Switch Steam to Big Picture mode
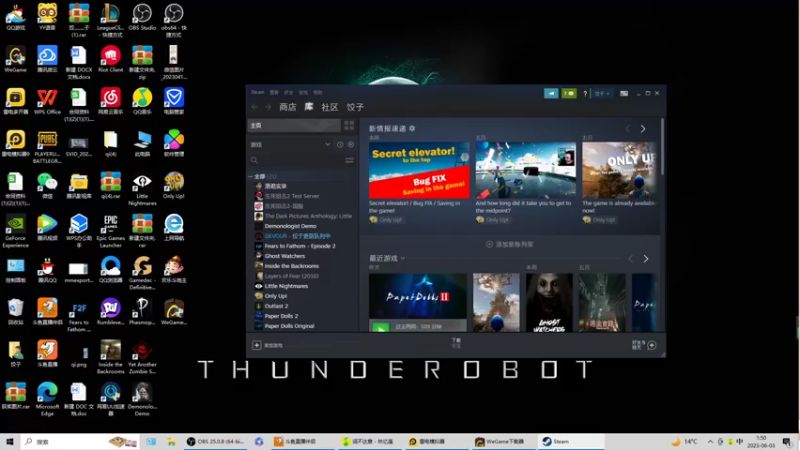Screen dimensions: 800x450 coord(624,93)
